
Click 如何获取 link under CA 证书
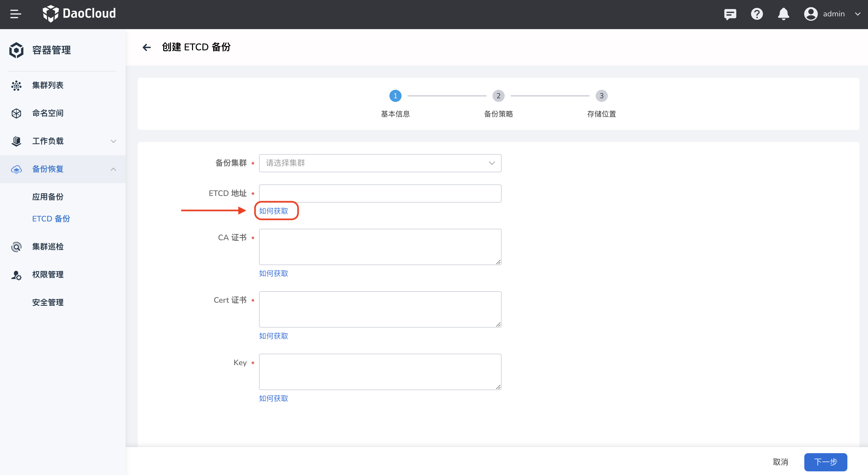[x=273, y=274]
